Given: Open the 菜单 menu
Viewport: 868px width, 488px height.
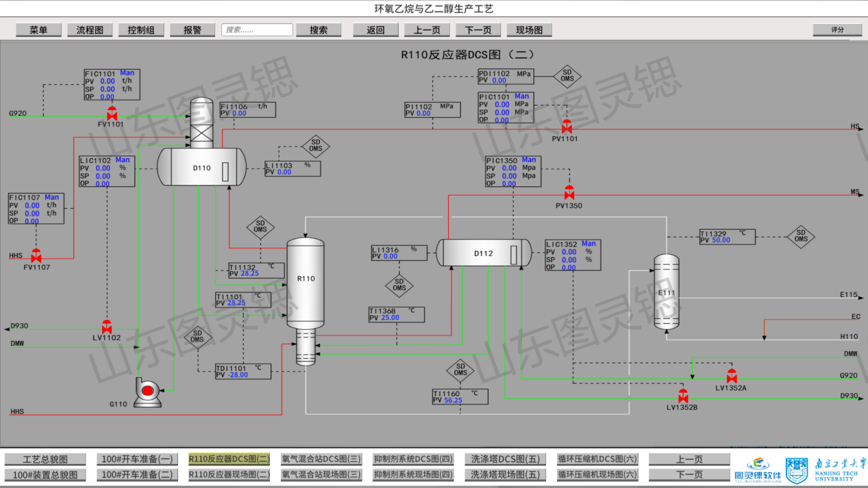Looking at the screenshot, I should click(x=38, y=30).
